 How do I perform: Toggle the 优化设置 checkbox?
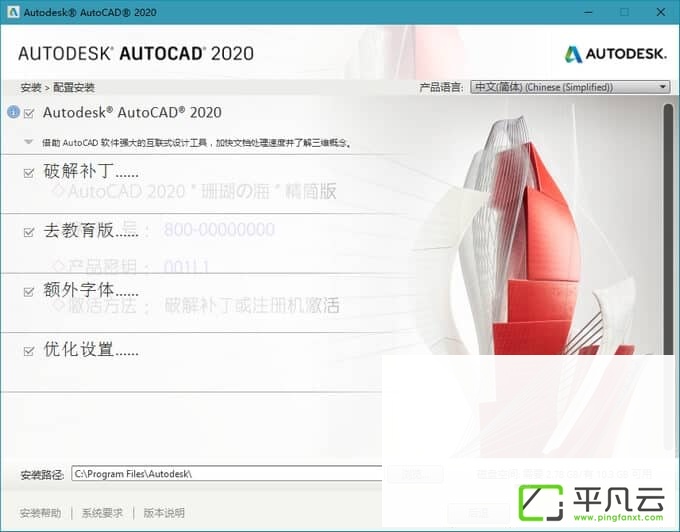tap(29, 350)
